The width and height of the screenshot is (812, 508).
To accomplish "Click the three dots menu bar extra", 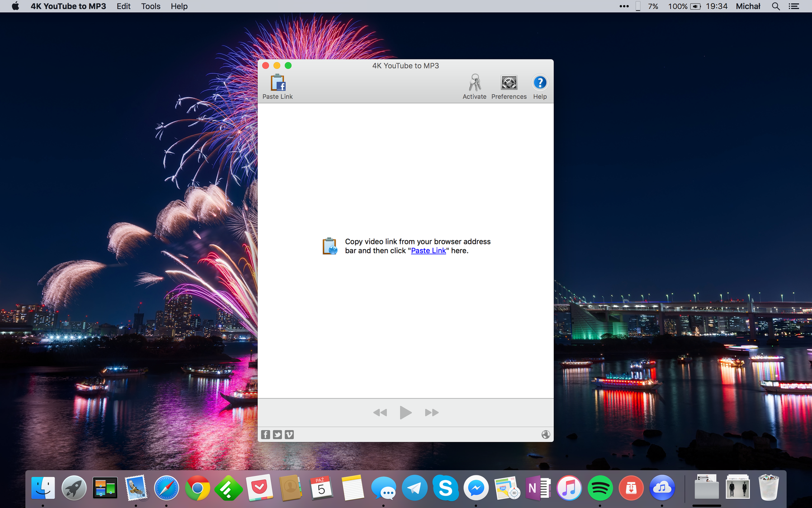I will [x=624, y=6].
